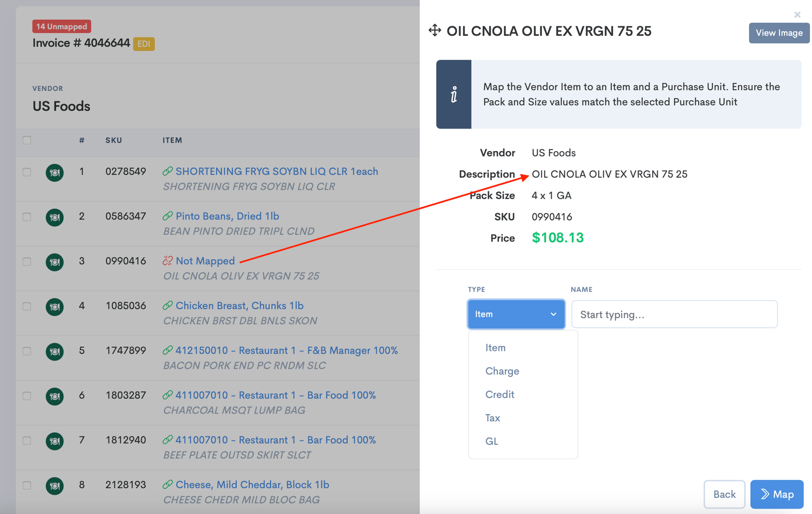Click the green food icon on row 8
This screenshot has width=812, height=514.
tap(55, 485)
